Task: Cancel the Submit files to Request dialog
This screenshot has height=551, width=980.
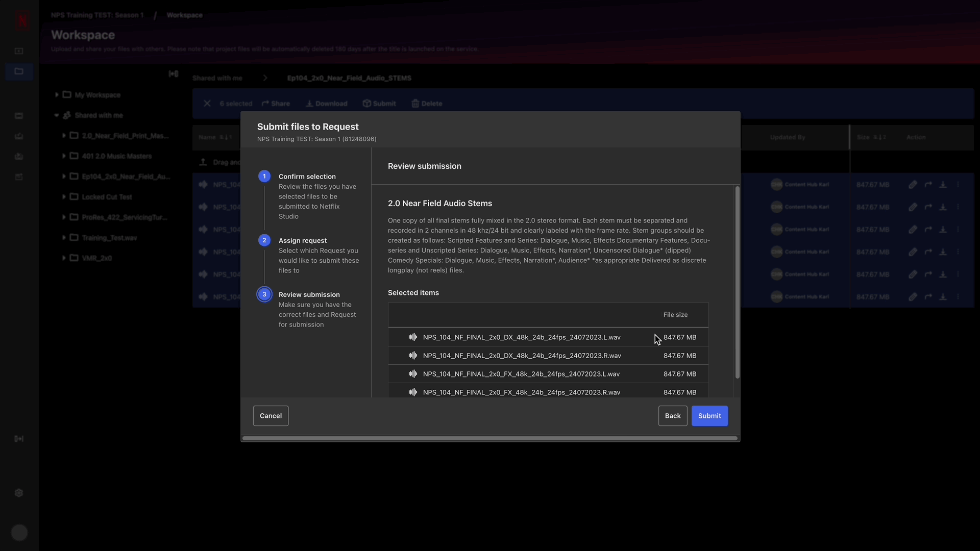Action: coord(271,416)
